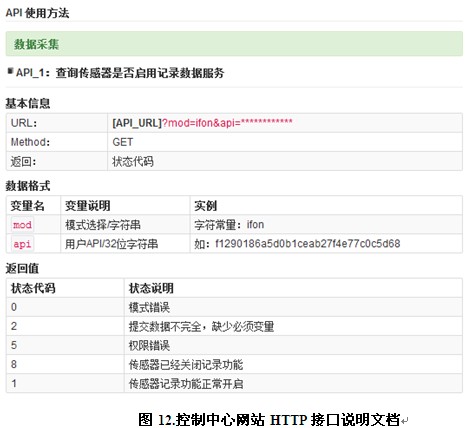Screen dimensions: 469x428
Task: Select status code 1 传感器记录功能正常开启 row
Action: pos(234,383)
